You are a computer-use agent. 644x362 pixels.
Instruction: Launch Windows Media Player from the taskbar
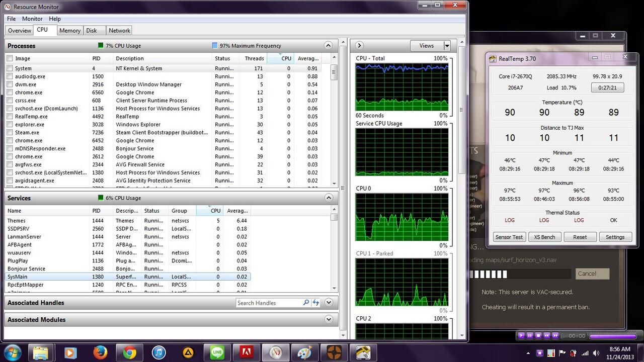pyautogui.click(x=70, y=352)
